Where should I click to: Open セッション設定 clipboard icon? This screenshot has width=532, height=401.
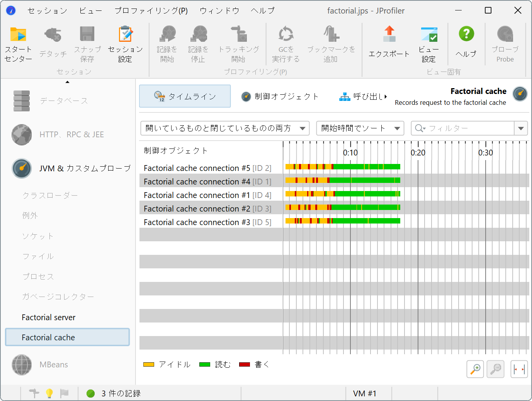[125, 34]
